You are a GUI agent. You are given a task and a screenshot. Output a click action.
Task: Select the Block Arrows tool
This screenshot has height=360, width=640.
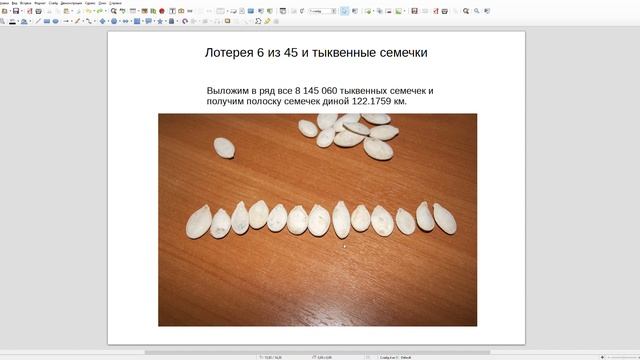[125, 21]
